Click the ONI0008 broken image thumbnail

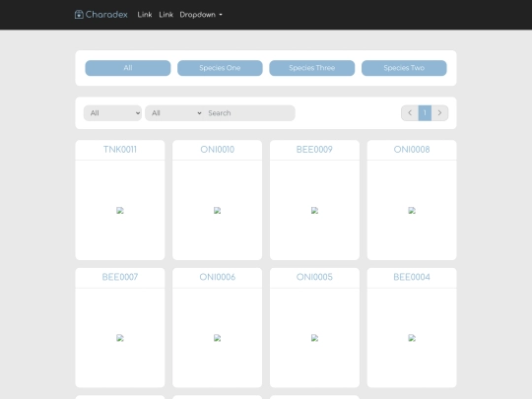click(412, 211)
